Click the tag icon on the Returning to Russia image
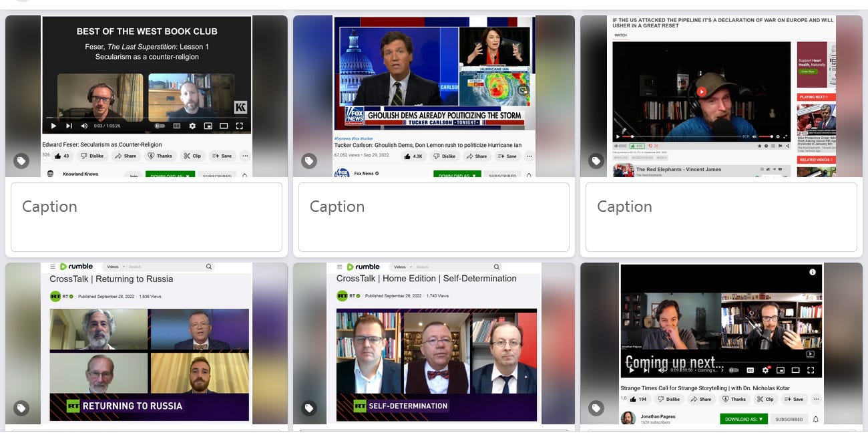 coord(21,408)
